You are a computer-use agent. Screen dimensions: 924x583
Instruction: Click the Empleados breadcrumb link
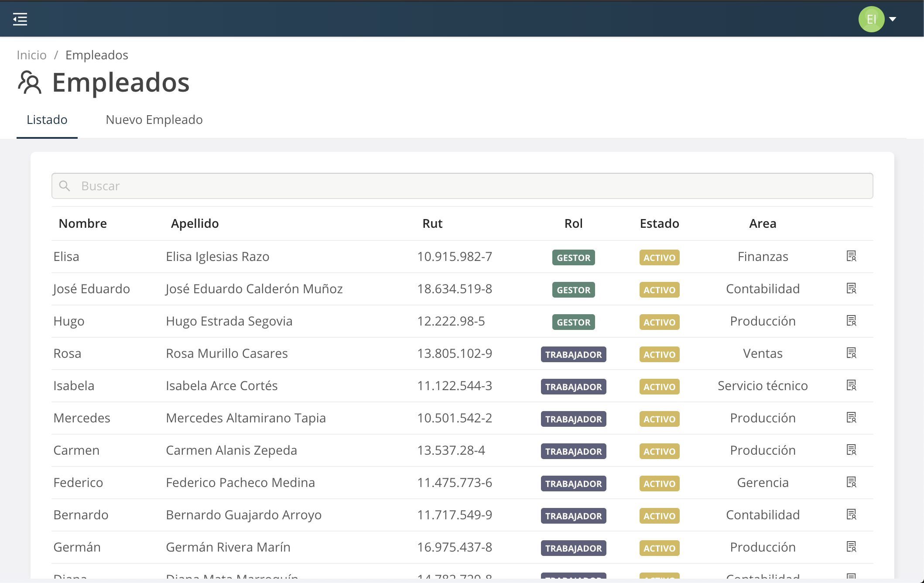pyautogui.click(x=97, y=55)
